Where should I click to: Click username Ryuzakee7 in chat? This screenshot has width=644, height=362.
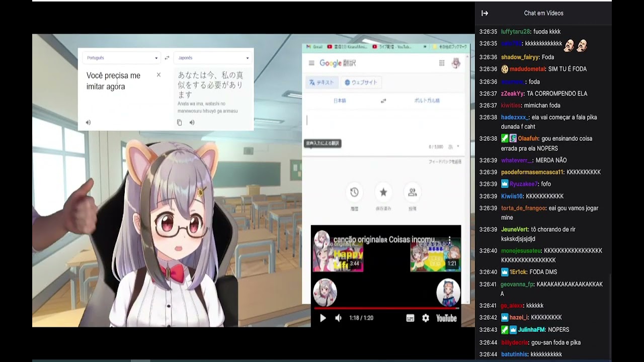click(x=524, y=184)
